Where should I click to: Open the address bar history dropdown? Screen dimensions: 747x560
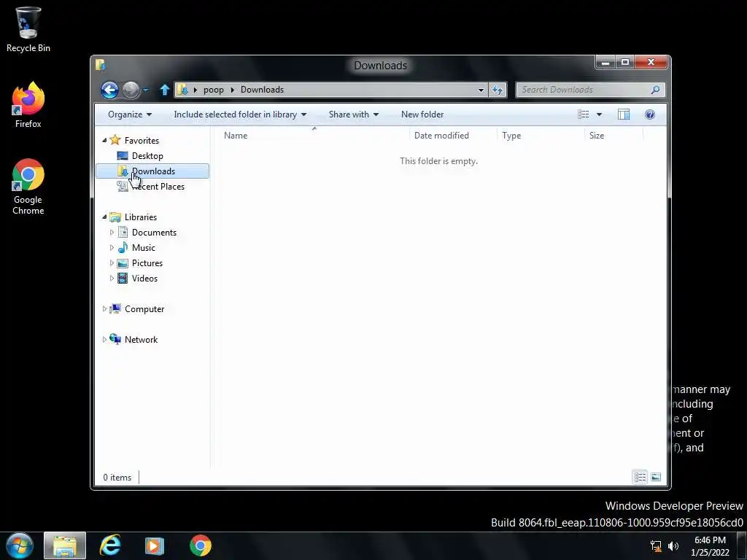point(481,90)
